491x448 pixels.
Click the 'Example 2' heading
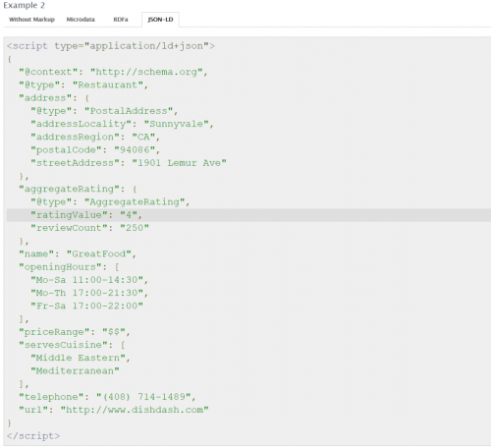pyautogui.click(x=25, y=6)
